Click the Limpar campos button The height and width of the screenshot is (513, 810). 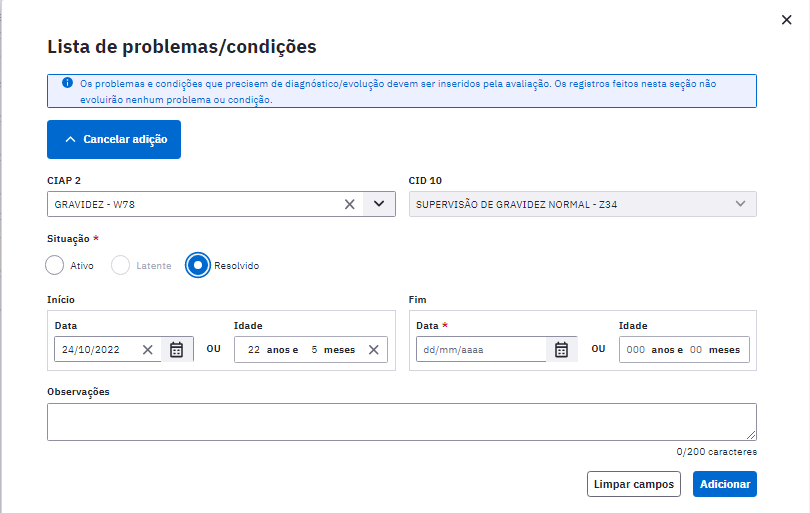(x=634, y=484)
